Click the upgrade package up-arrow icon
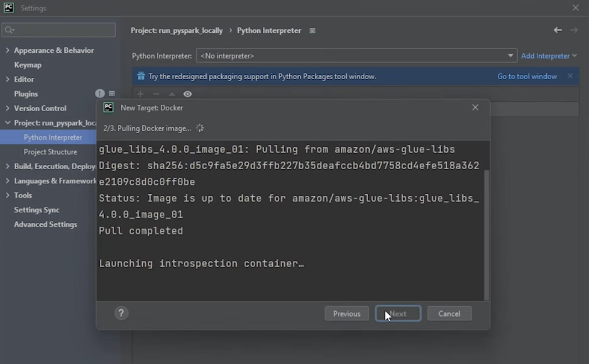Screen dimensions: 589x364 point(172,94)
